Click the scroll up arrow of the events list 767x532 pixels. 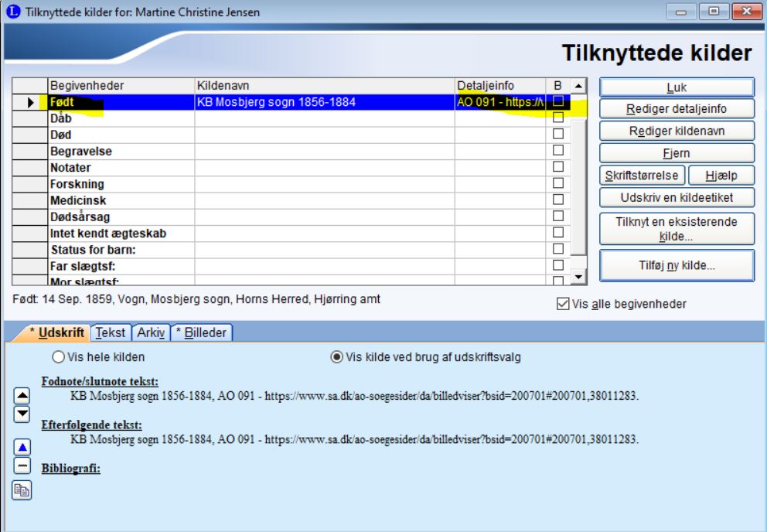click(x=578, y=86)
